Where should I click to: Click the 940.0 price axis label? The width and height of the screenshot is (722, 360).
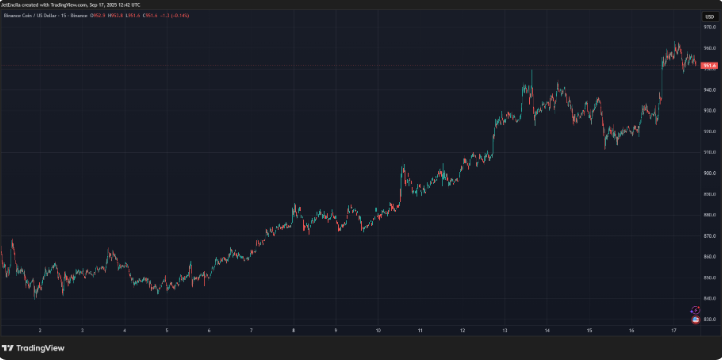click(709, 90)
